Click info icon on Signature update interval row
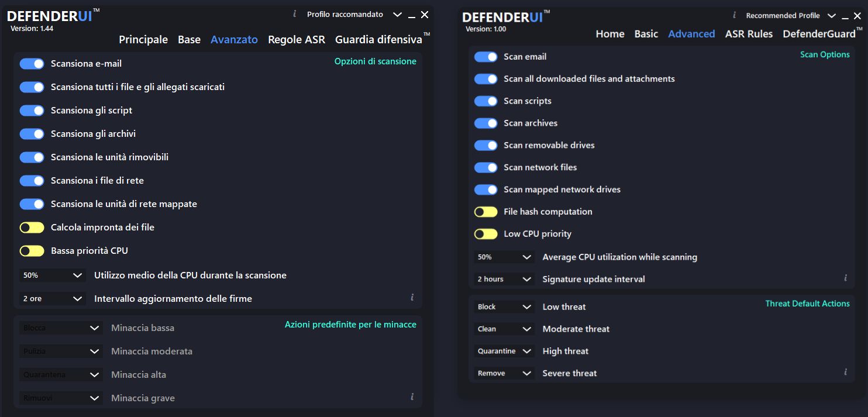Image resolution: width=868 pixels, height=417 pixels. (x=845, y=278)
